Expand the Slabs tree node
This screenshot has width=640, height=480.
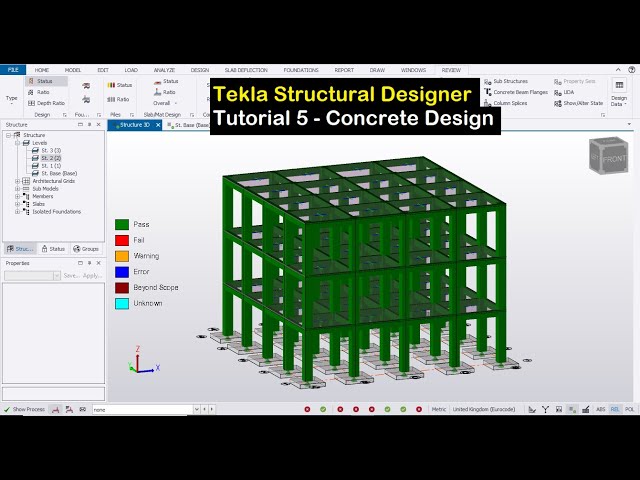click(x=18, y=204)
